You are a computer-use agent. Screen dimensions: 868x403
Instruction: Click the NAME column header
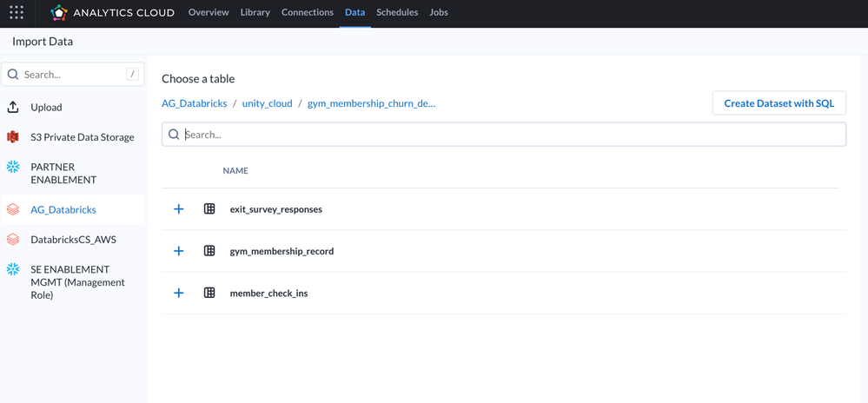[x=235, y=170]
